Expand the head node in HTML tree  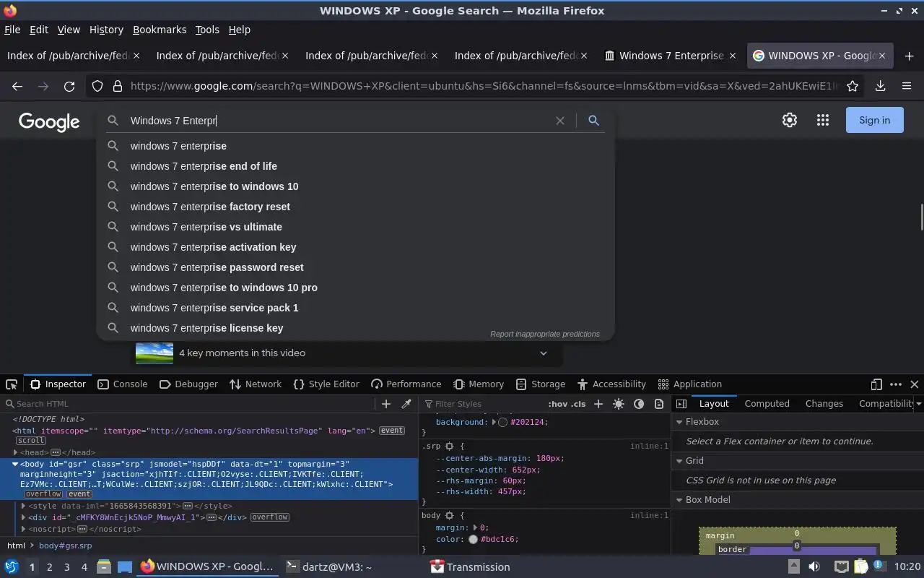[x=16, y=452]
